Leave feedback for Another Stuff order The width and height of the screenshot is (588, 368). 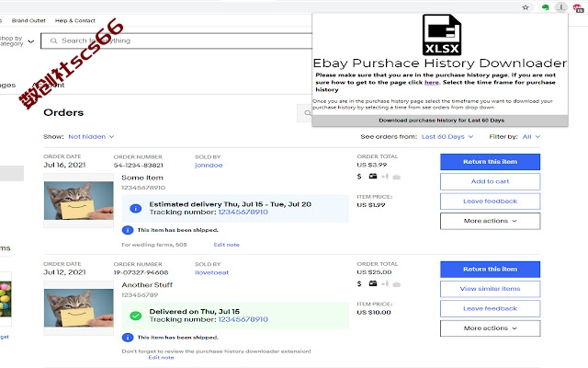pos(490,309)
